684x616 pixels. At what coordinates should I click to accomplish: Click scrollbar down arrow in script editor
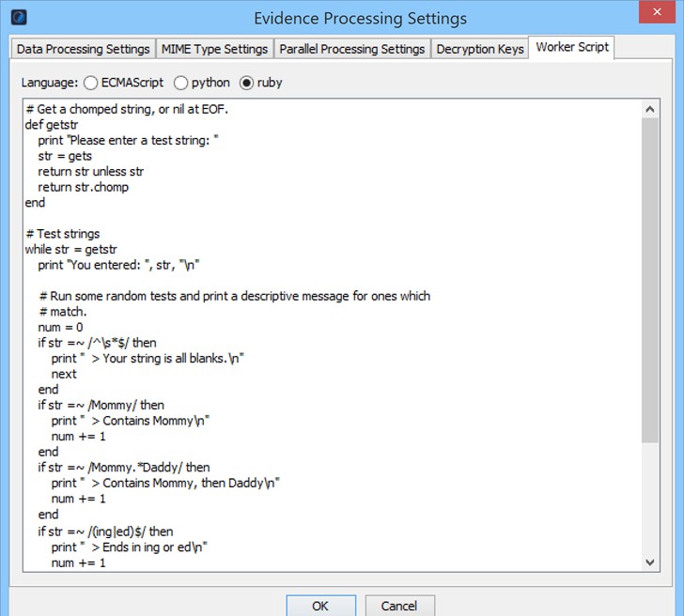(x=650, y=562)
